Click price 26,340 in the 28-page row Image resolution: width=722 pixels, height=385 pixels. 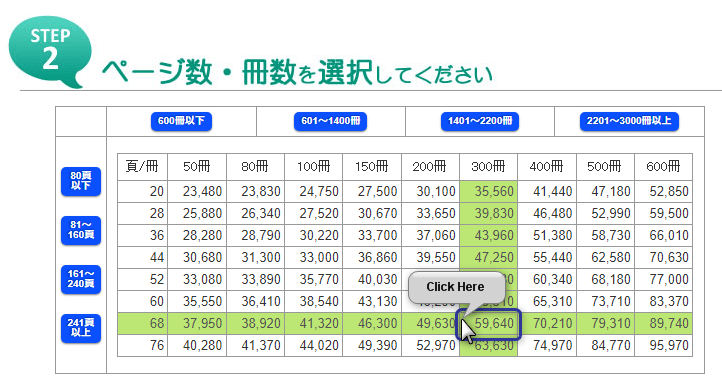pyautogui.click(x=256, y=214)
